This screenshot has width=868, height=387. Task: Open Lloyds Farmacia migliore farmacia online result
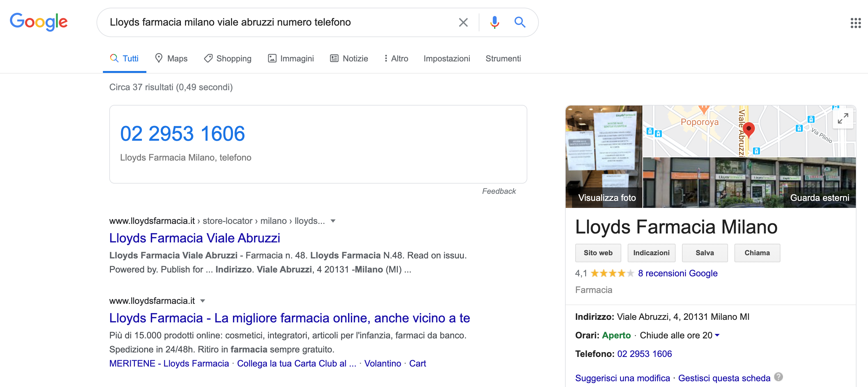tap(290, 318)
